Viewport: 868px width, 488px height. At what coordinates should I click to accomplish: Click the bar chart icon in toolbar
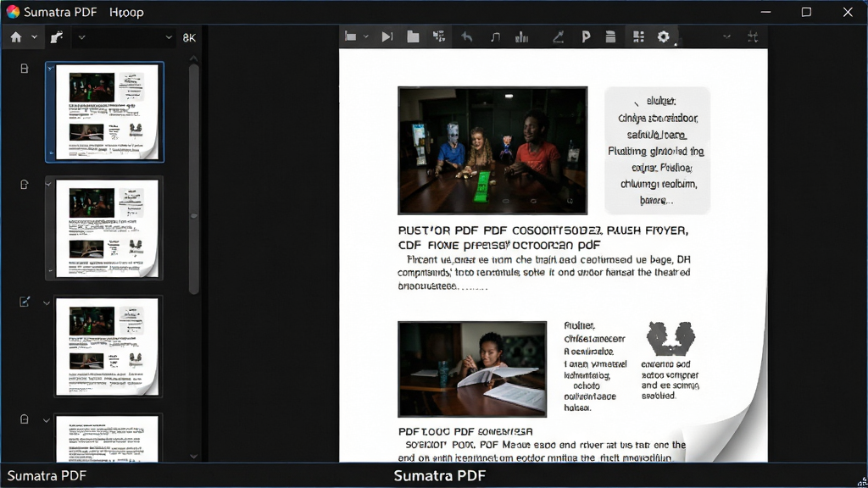coord(521,36)
